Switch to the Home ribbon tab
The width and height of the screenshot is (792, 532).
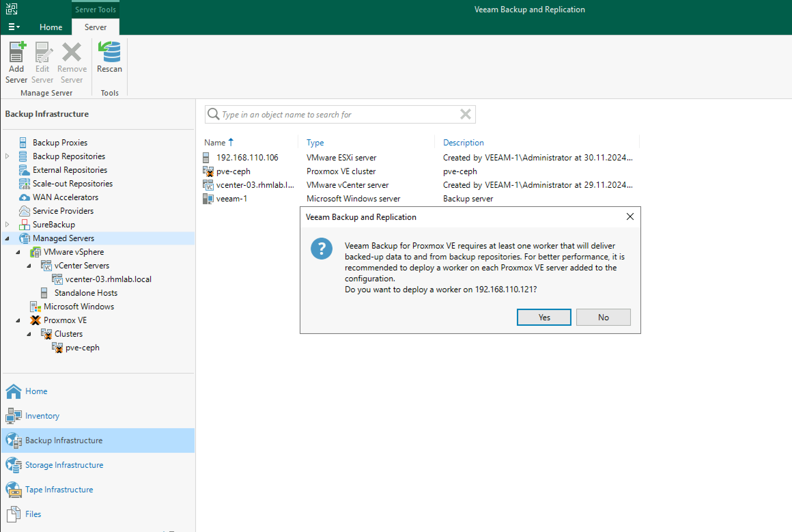(51, 27)
